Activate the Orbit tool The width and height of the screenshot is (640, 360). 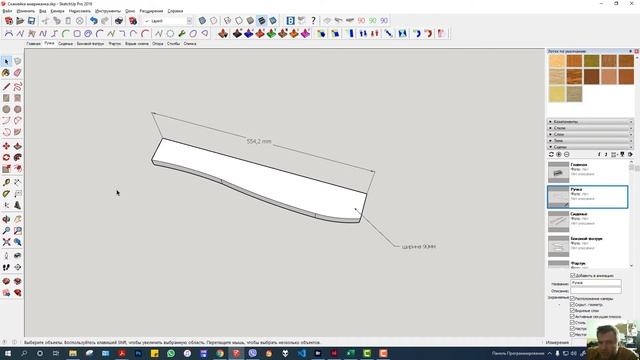coord(6,219)
